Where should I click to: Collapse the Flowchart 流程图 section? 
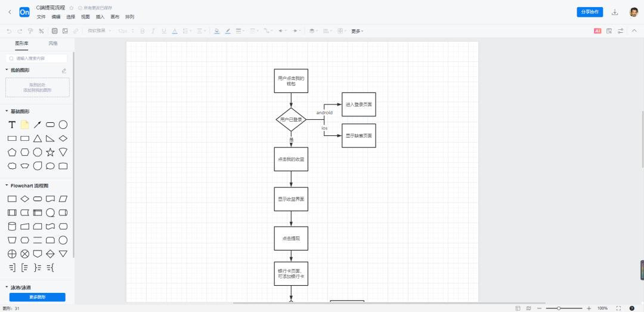pos(7,186)
